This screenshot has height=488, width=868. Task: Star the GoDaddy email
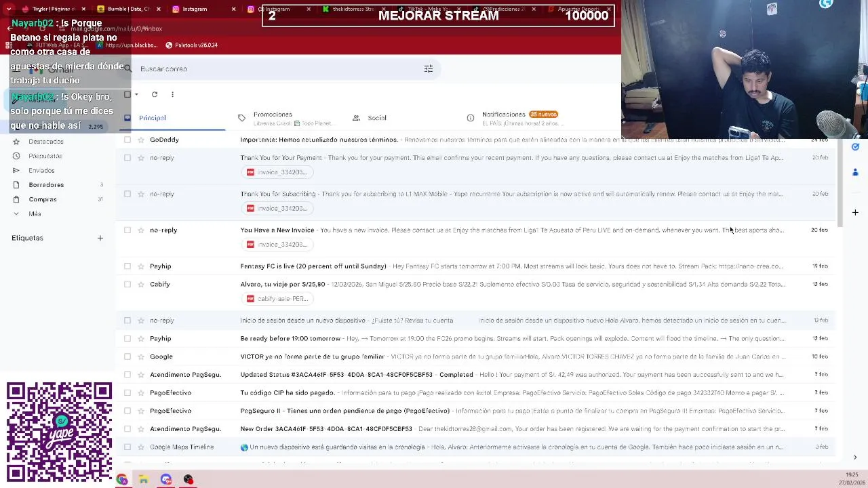[141, 140]
